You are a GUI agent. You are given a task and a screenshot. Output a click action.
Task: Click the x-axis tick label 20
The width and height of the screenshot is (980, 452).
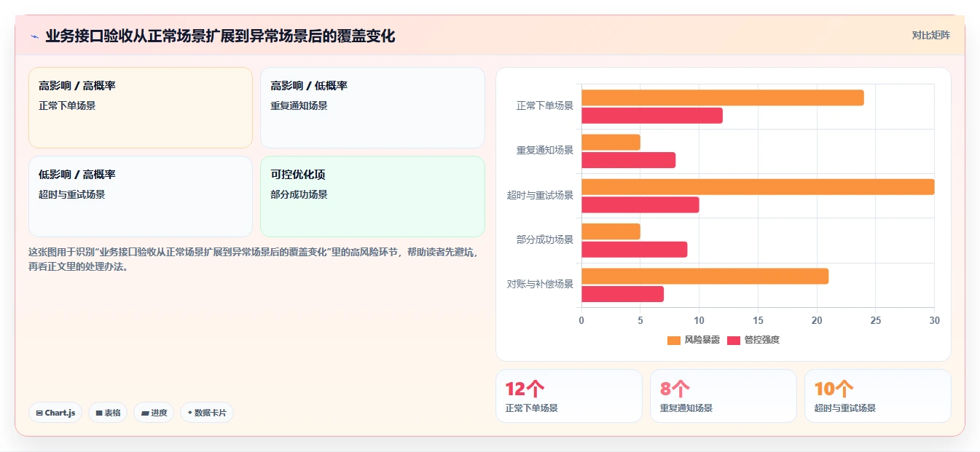[x=817, y=320]
